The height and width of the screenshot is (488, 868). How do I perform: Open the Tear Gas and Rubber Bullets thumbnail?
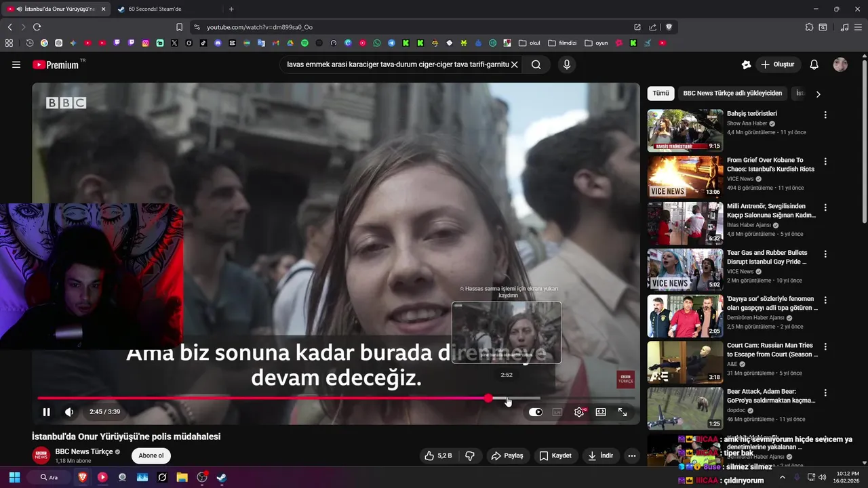click(x=685, y=269)
